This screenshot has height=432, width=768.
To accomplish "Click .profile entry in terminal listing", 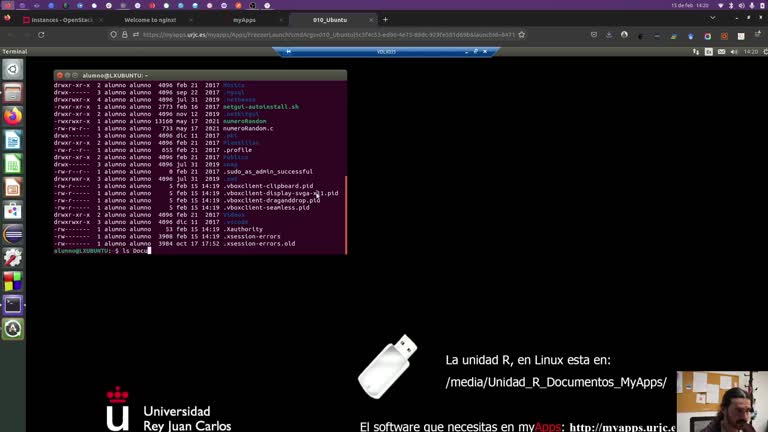I will pos(238,150).
